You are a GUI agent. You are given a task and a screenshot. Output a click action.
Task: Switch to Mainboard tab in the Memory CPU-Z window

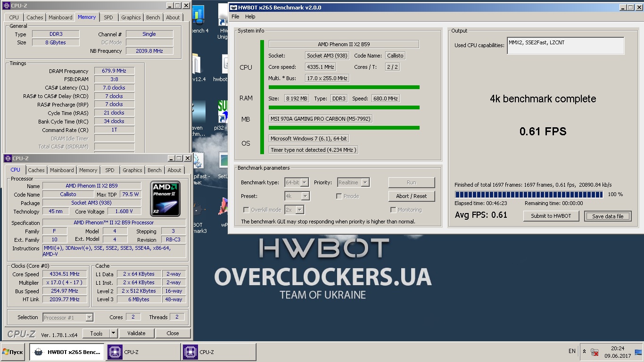[x=60, y=17]
